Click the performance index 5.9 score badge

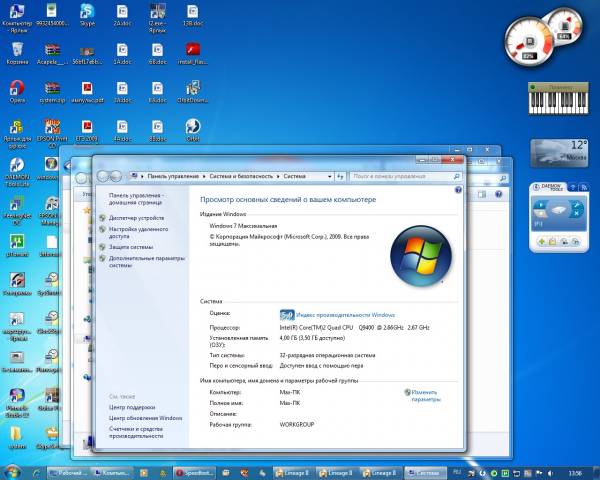click(x=287, y=315)
